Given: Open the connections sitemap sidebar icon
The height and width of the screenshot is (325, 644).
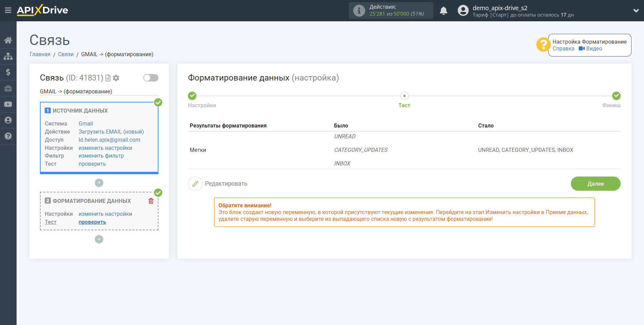Looking at the screenshot, I should [8, 56].
